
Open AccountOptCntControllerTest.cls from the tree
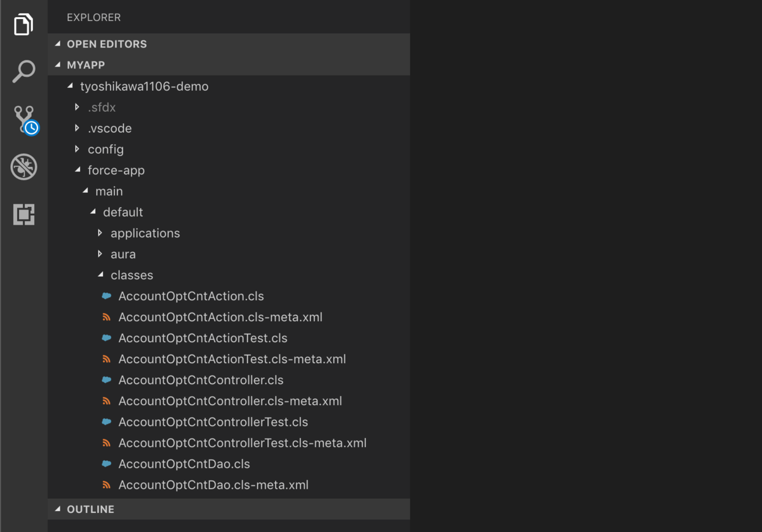click(x=213, y=422)
